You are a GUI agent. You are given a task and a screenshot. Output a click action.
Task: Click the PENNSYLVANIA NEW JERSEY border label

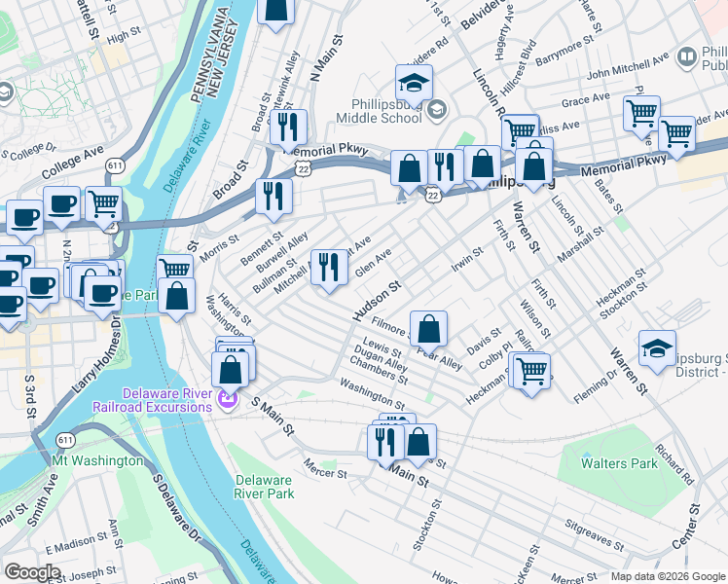click(x=214, y=55)
